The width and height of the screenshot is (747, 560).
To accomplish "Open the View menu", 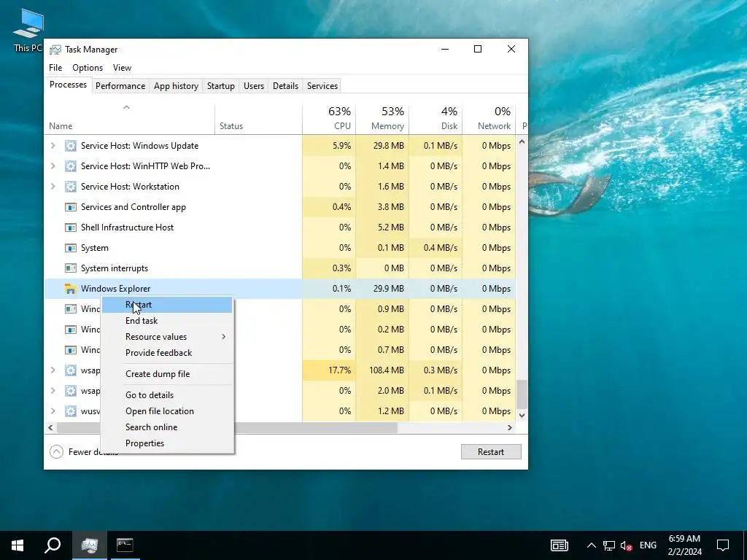I will tap(122, 68).
